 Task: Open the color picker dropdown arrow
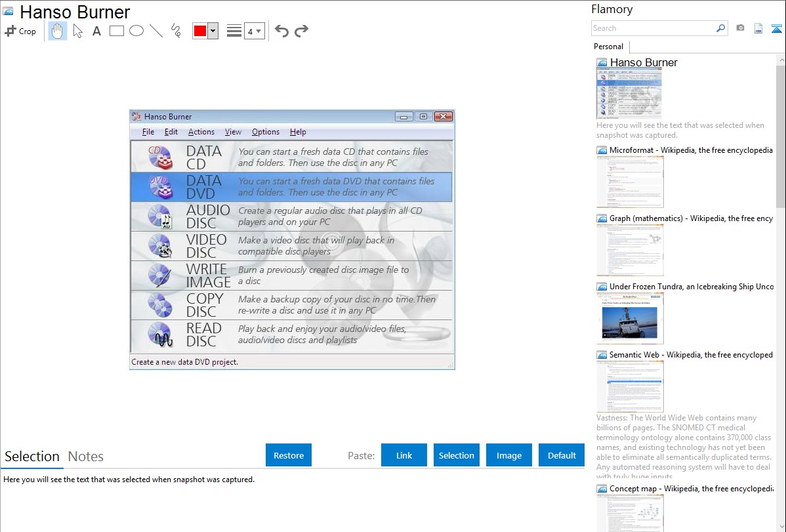213,31
